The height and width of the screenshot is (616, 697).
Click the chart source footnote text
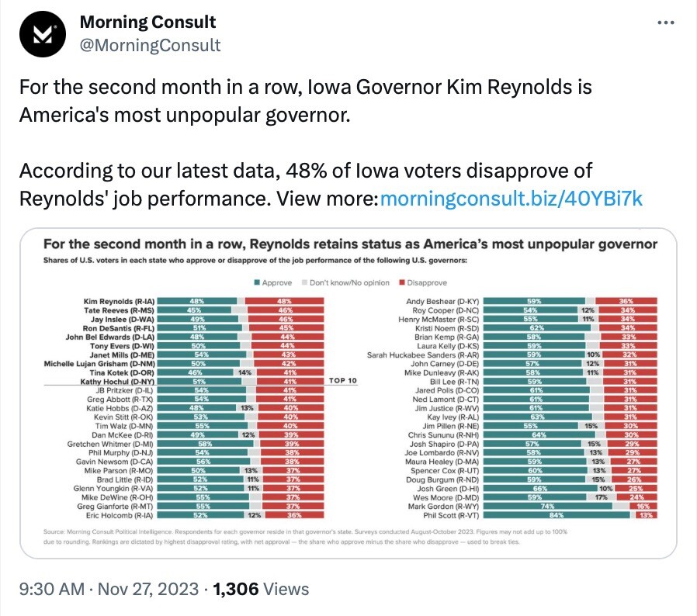point(305,536)
